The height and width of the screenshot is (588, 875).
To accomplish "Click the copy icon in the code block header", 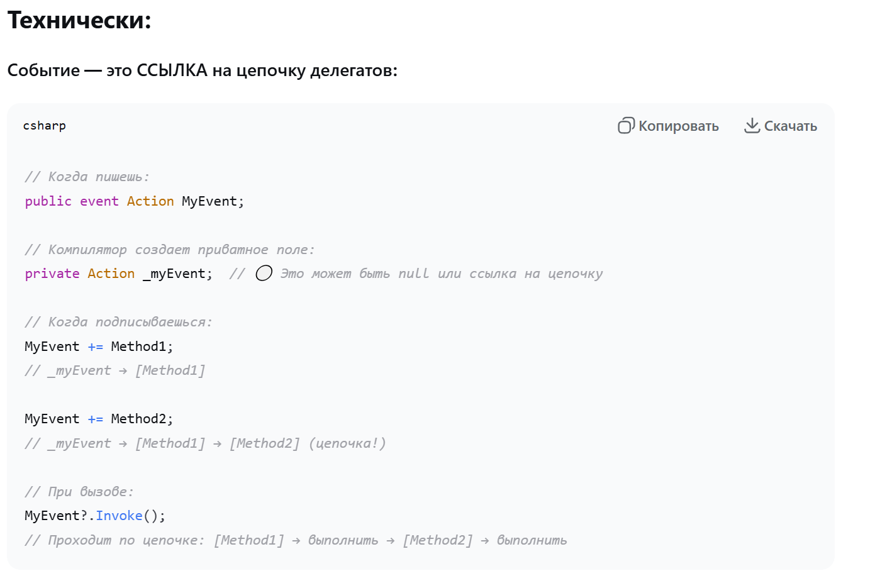I will point(625,126).
